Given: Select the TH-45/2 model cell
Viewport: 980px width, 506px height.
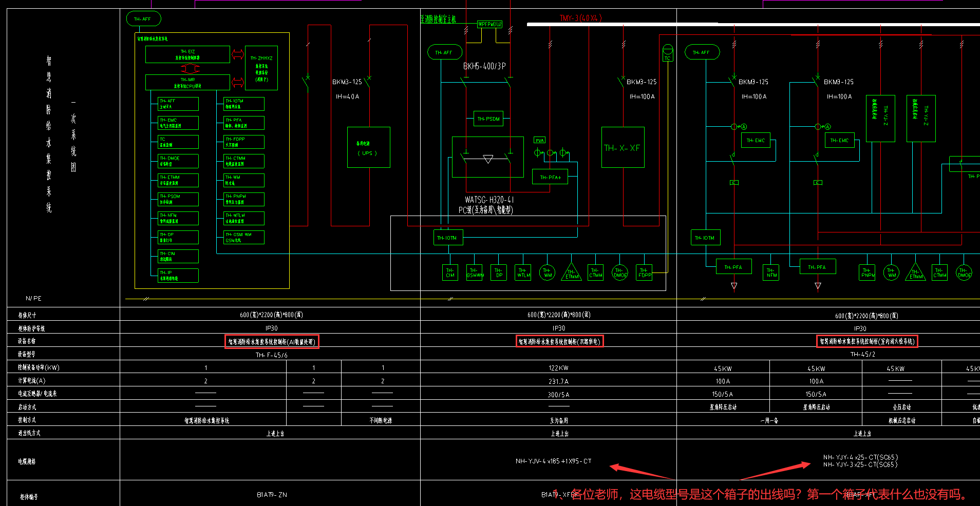Looking at the screenshot, I should click(863, 354).
